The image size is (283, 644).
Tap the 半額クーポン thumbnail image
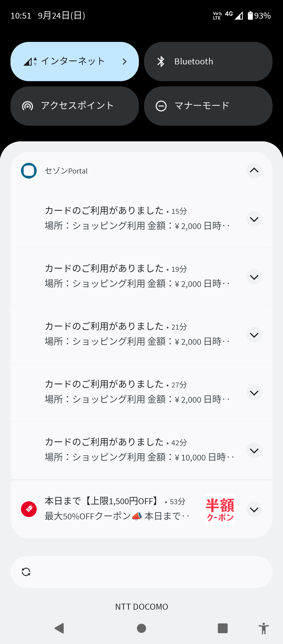pos(220,509)
